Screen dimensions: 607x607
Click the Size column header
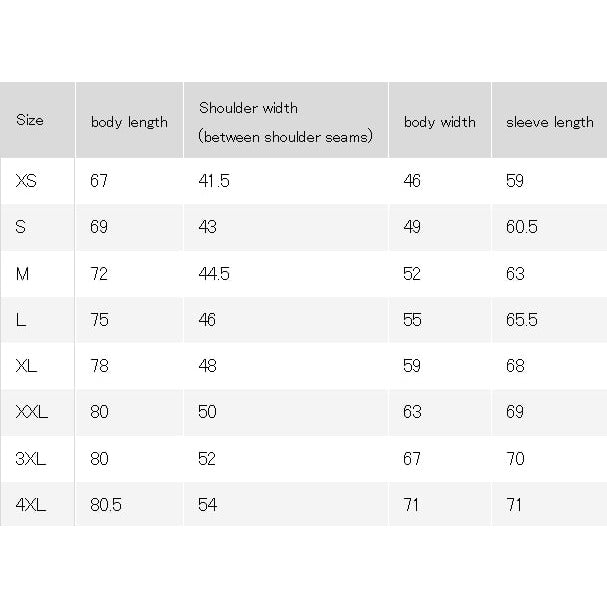30,120
